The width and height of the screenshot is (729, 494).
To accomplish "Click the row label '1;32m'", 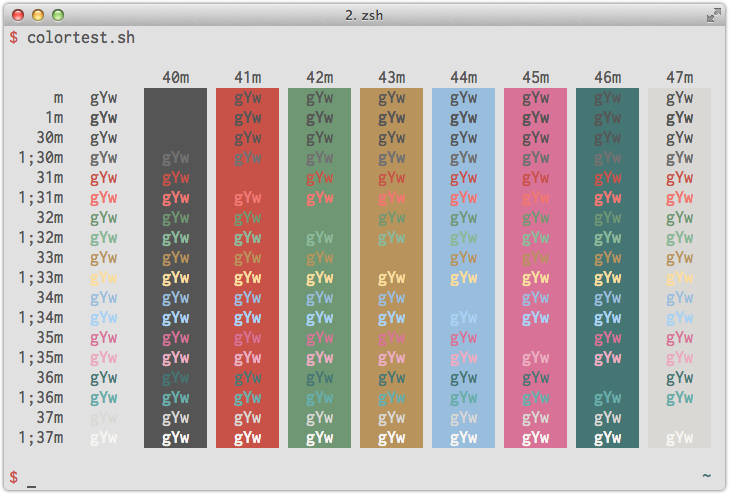I will coord(41,237).
